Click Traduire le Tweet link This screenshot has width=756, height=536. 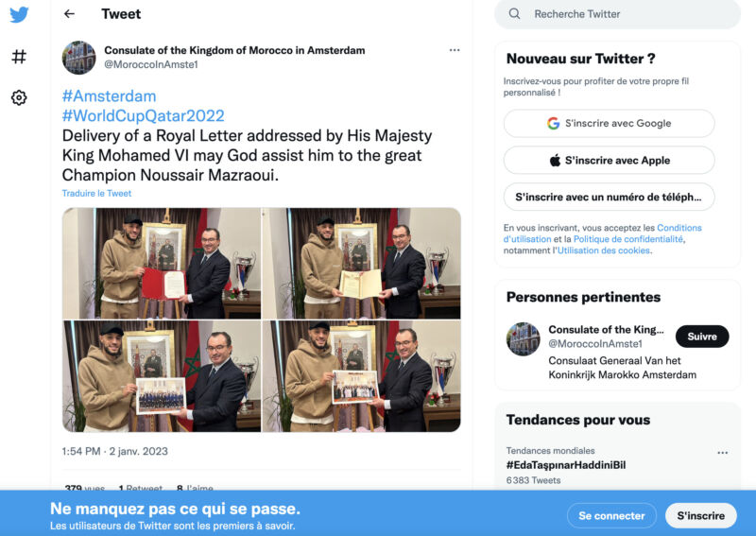tap(96, 193)
